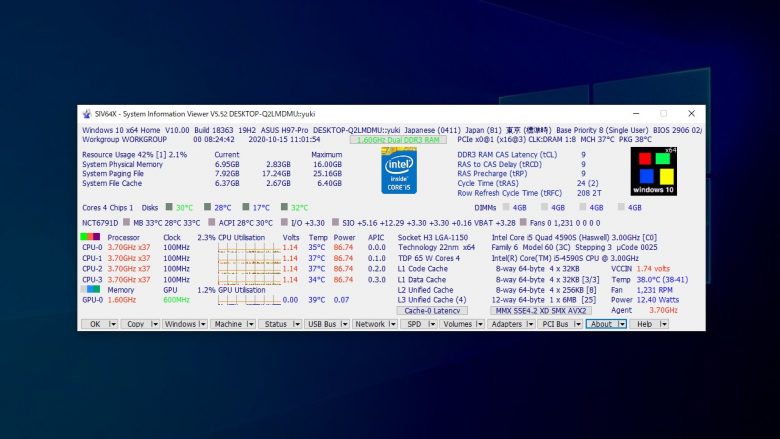The height and width of the screenshot is (439, 780).
Task: Expand the dropdown arrow next to Adapters
Action: pyautogui.click(x=530, y=324)
